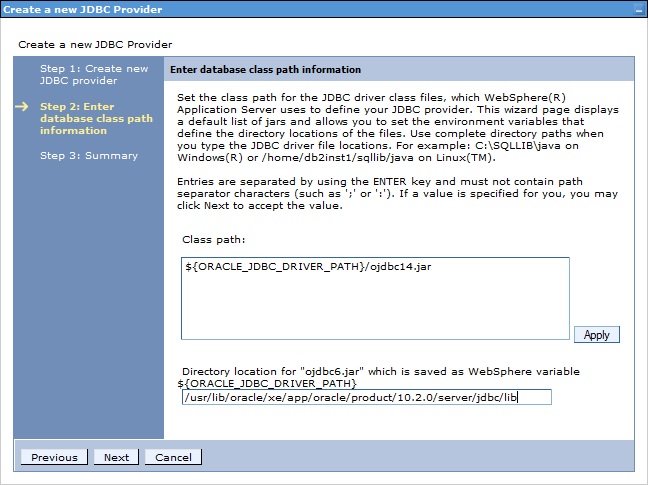Image resolution: width=648 pixels, height=485 pixels.
Task: Click the 'Enter database class path information' heading
Action: tap(266, 69)
